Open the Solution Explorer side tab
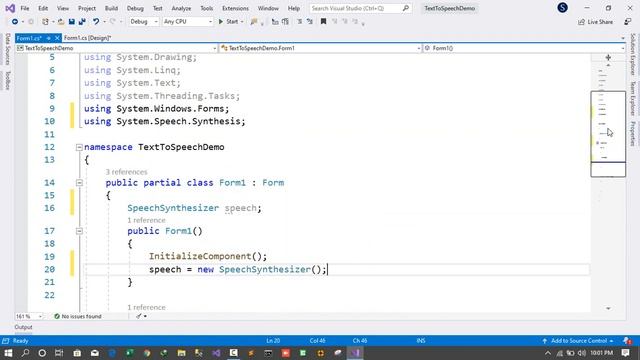 click(633, 55)
